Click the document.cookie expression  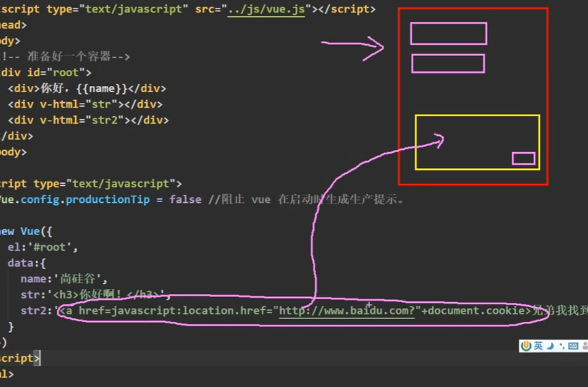click(477, 311)
